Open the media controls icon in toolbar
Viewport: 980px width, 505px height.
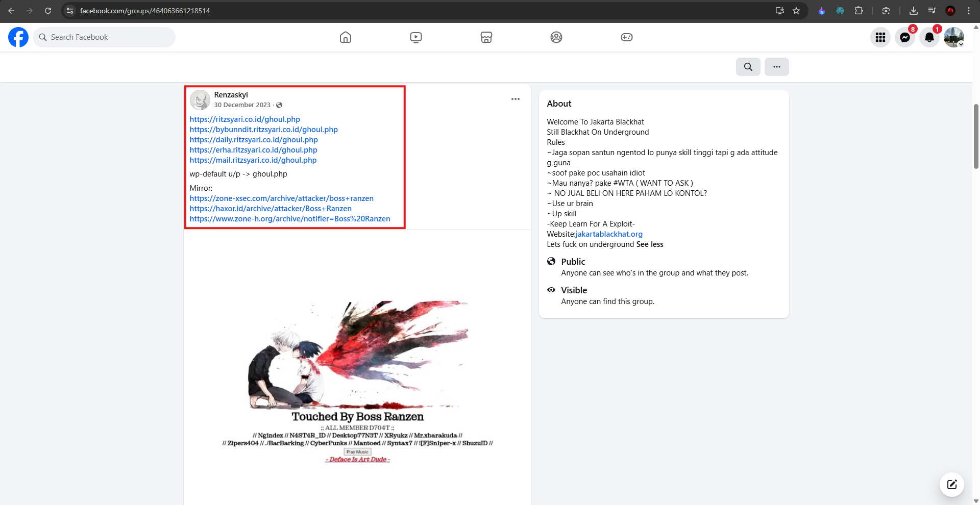point(932,11)
